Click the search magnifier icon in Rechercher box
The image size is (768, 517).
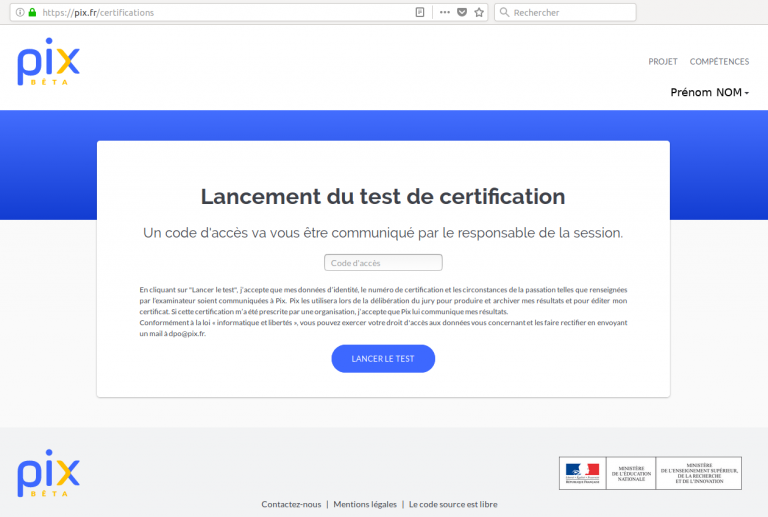point(503,13)
